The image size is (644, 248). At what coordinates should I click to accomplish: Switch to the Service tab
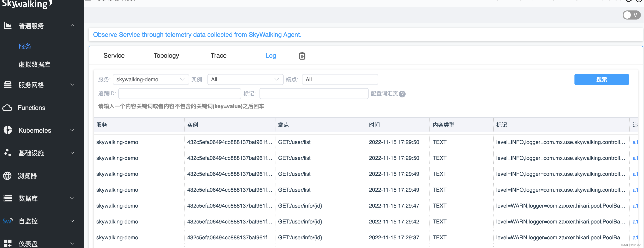[114, 55]
